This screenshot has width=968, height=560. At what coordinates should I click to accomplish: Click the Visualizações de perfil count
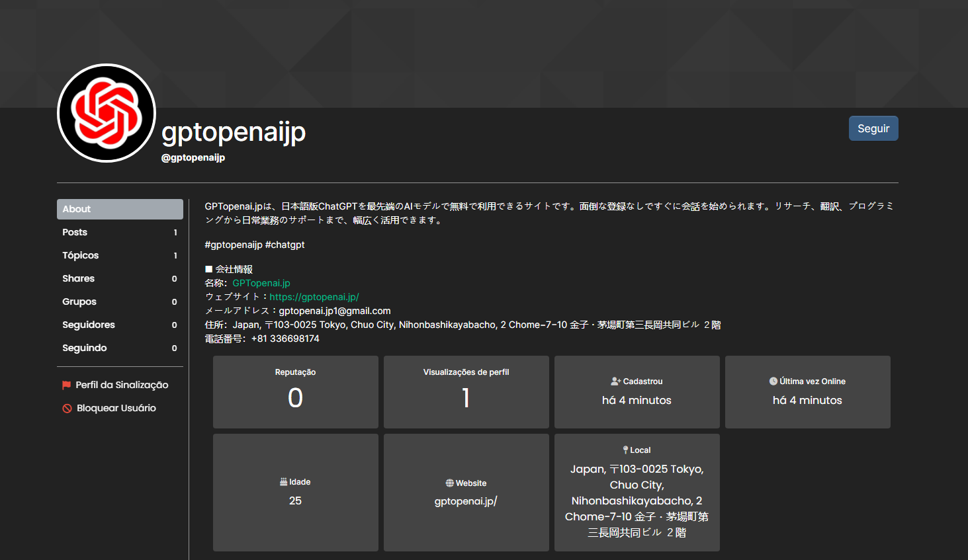(466, 398)
